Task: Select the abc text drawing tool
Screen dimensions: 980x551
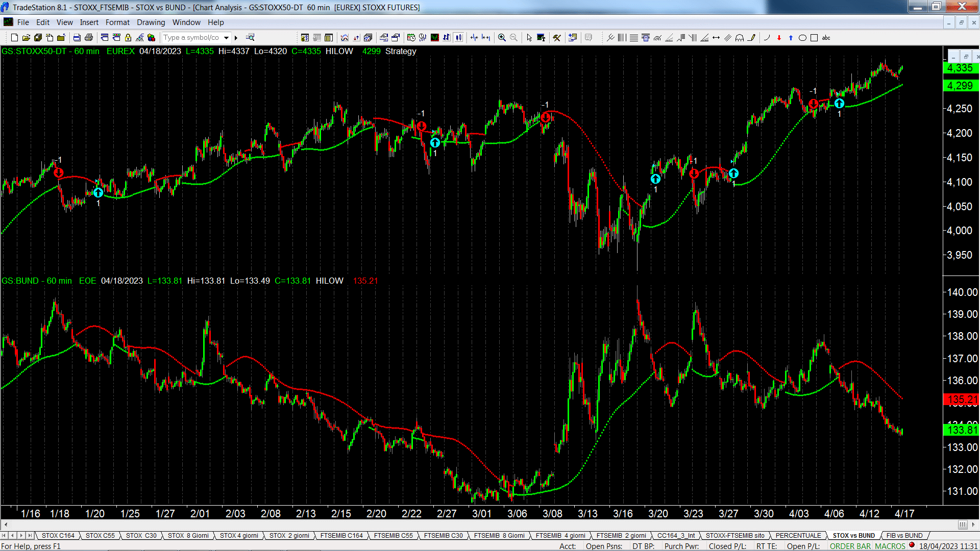Action: (826, 38)
